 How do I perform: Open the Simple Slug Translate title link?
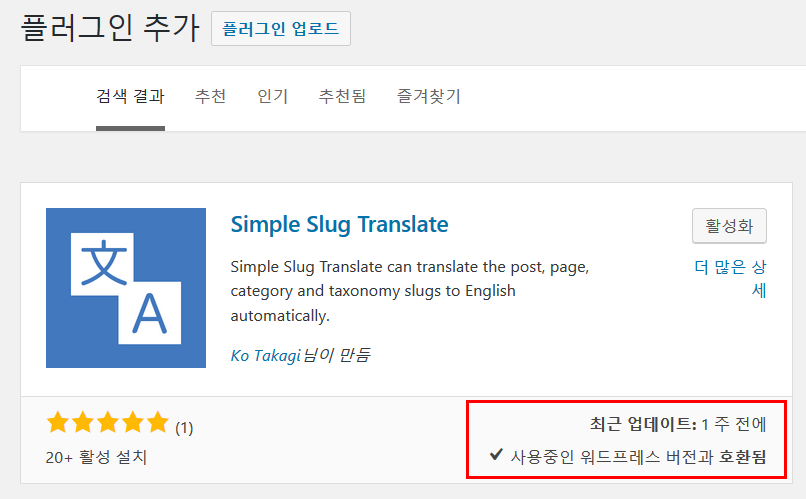339,225
